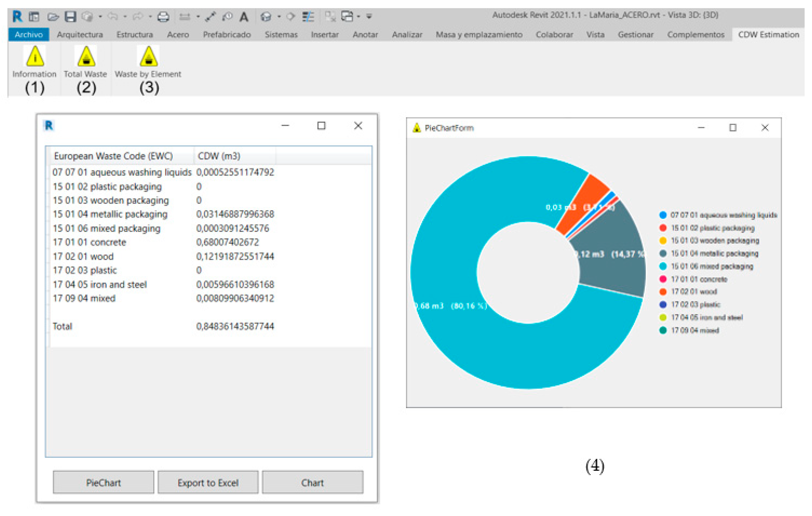This screenshot has width=812, height=516.
Task: Click the Open folder icon
Action: [53, 17]
